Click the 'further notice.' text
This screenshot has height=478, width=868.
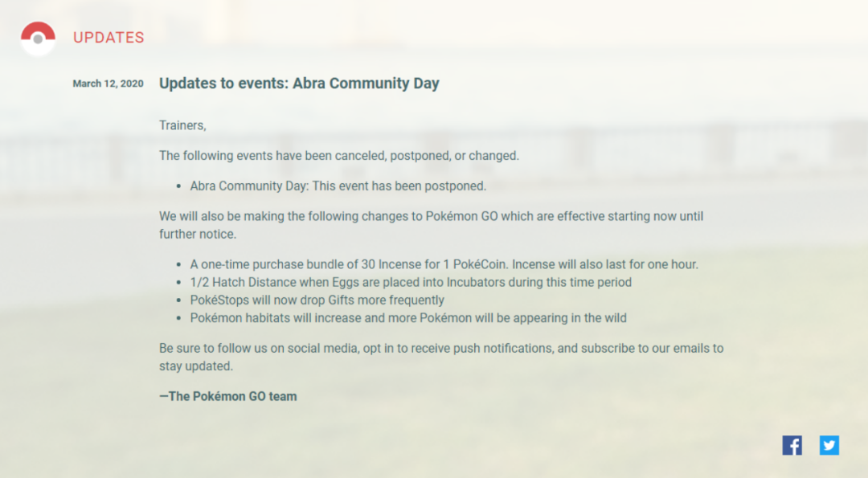coord(196,233)
